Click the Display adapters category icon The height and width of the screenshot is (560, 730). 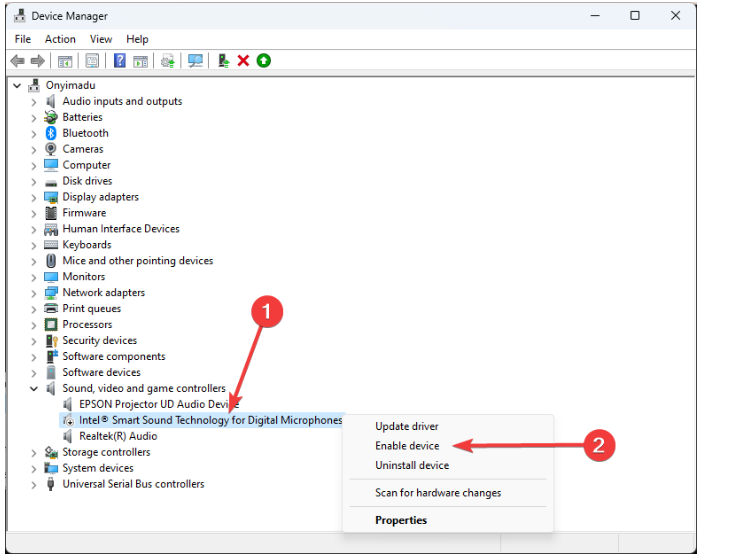click(51, 197)
